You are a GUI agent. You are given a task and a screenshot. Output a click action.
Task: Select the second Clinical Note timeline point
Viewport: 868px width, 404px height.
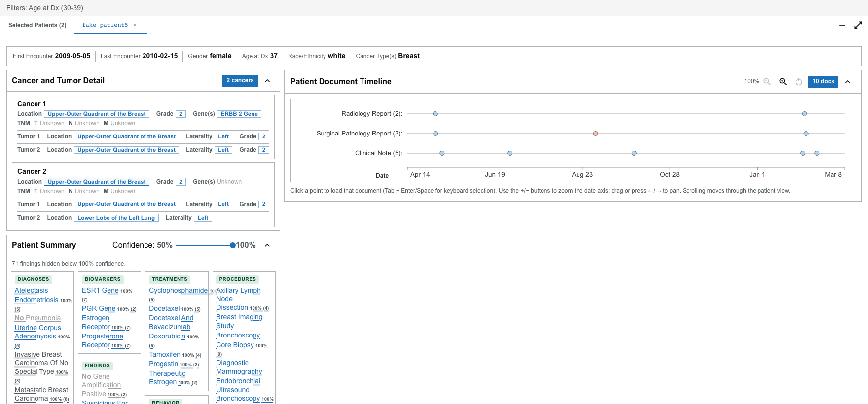coord(510,153)
